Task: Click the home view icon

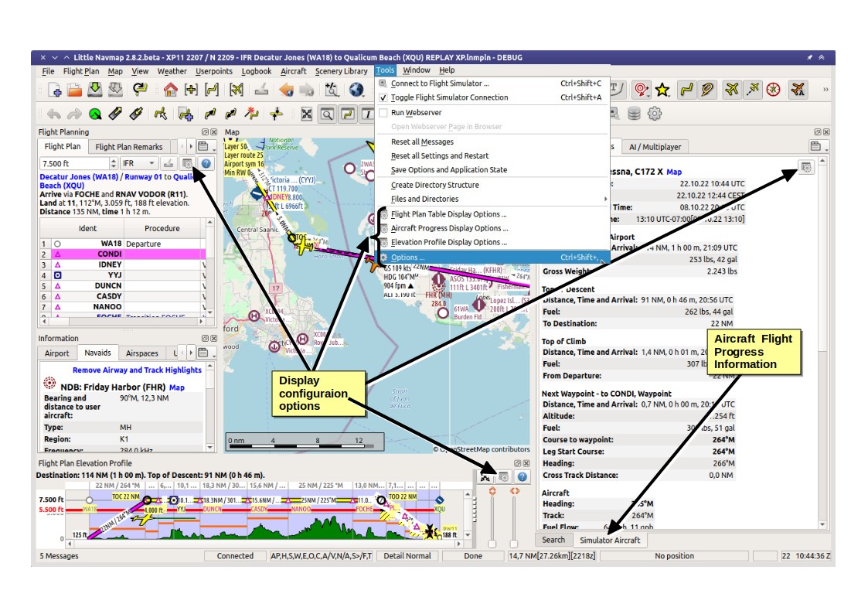Action: (x=171, y=89)
